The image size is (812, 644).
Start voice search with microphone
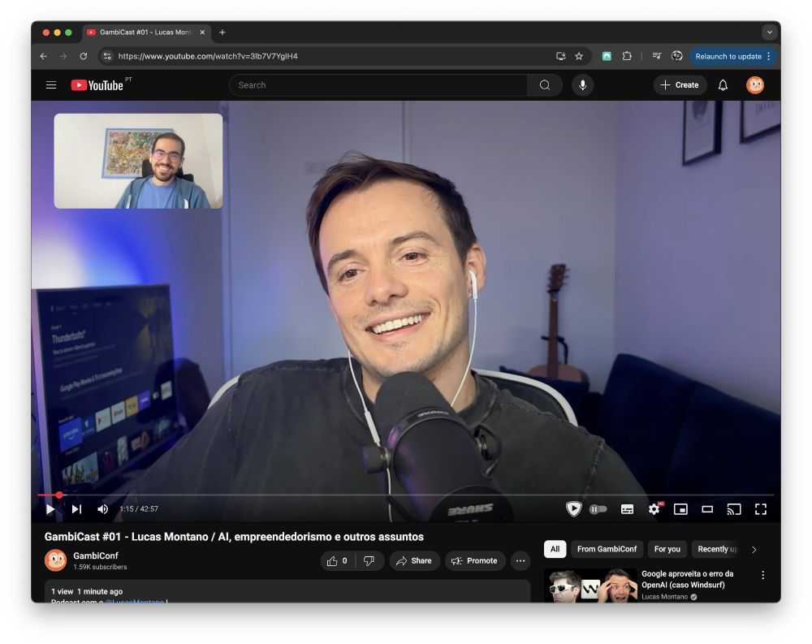pyautogui.click(x=582, y=85)
